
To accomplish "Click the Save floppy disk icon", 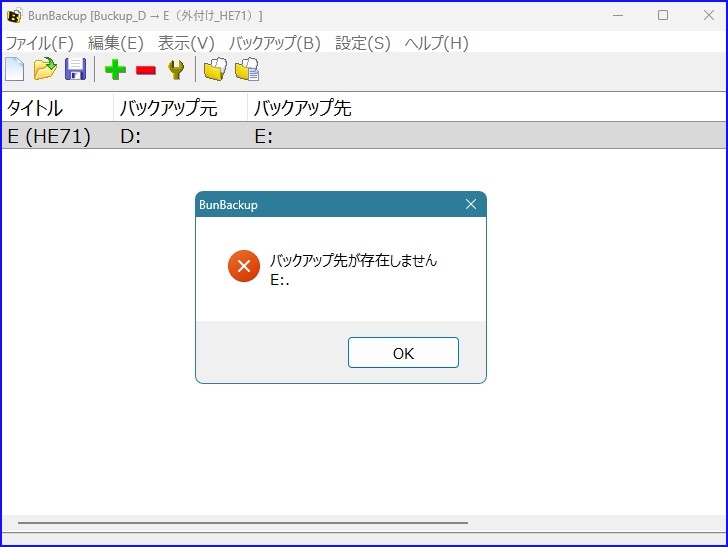I will click(x=75, y=69).
